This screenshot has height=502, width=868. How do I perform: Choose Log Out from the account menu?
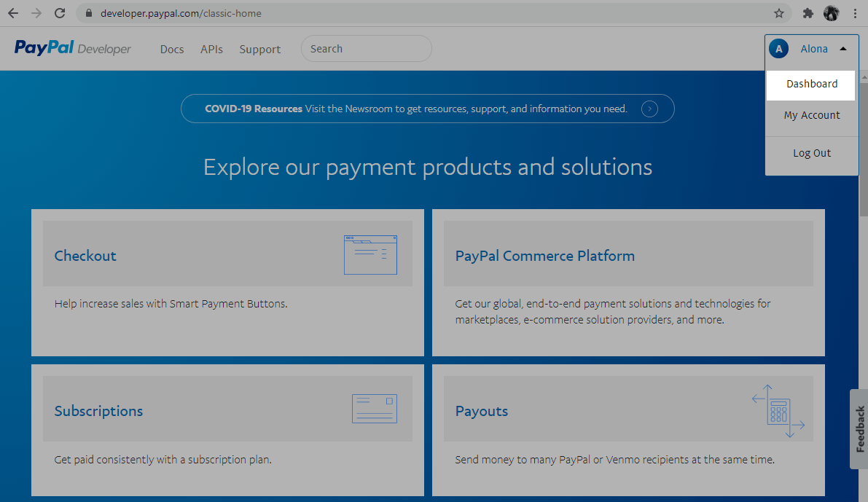click(x=811, y=153)
